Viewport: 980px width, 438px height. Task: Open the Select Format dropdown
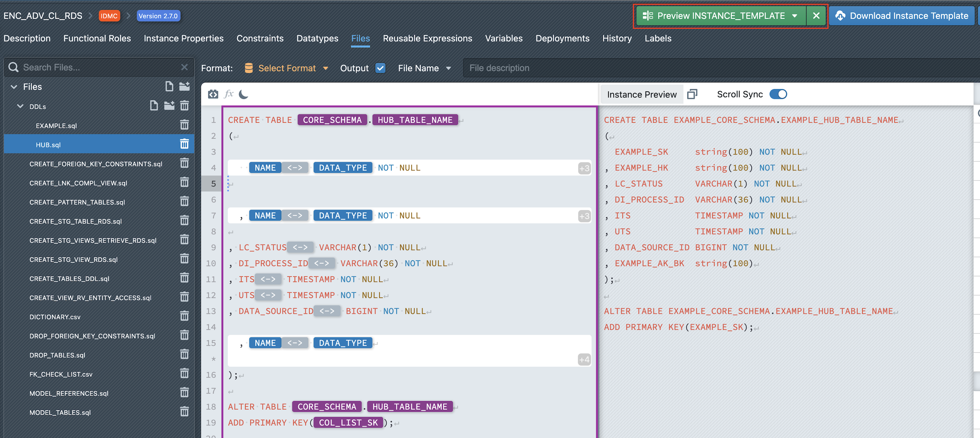click(287, 68)
